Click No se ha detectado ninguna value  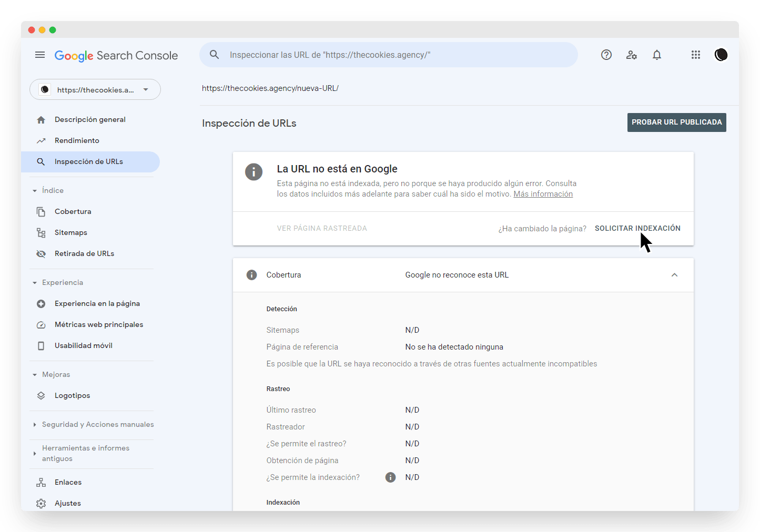pos(454,347)
